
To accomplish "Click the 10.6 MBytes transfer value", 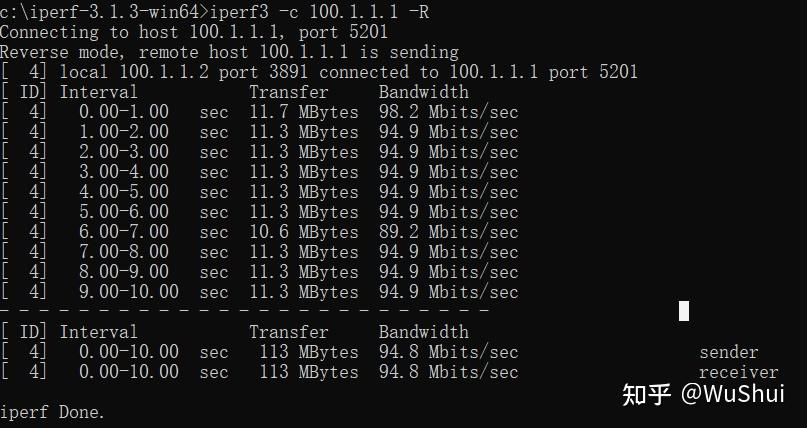I will coord(304,232).
